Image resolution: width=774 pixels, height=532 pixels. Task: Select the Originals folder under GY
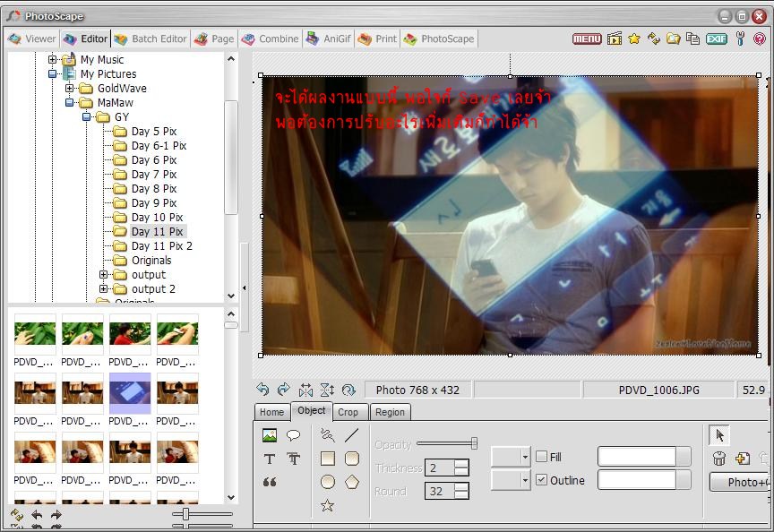[151, 260]
